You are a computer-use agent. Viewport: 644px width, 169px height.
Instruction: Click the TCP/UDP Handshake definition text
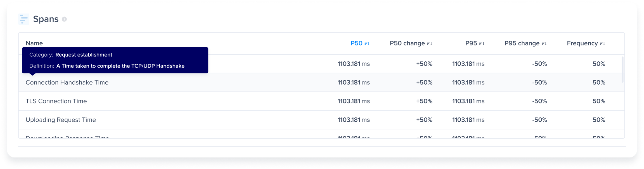click(x=120, y=66)
